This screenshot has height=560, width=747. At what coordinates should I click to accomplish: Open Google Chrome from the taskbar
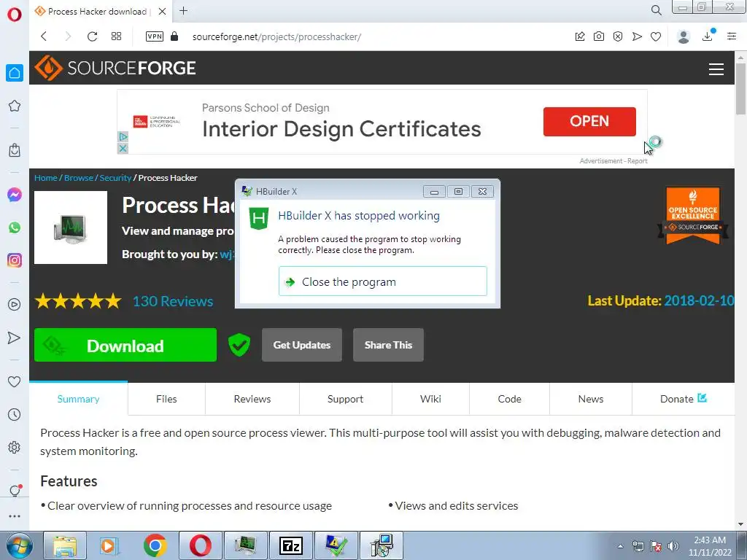(x=155, y=545)
